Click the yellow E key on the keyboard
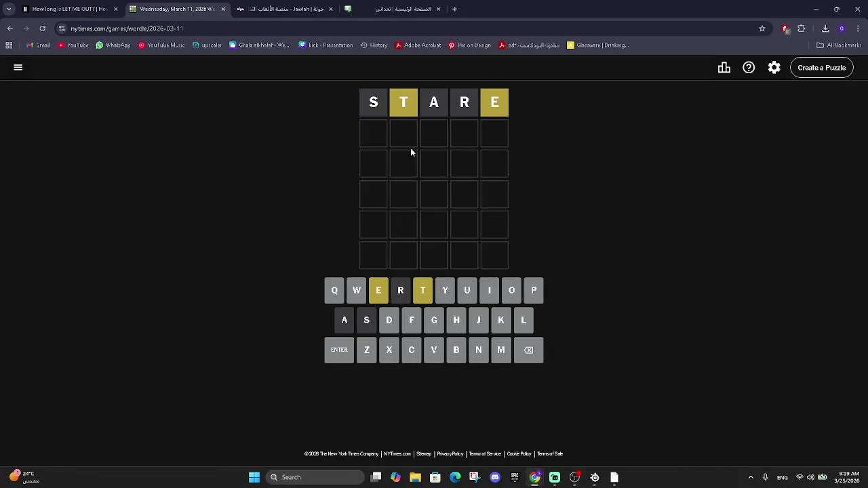 point(378,290)
